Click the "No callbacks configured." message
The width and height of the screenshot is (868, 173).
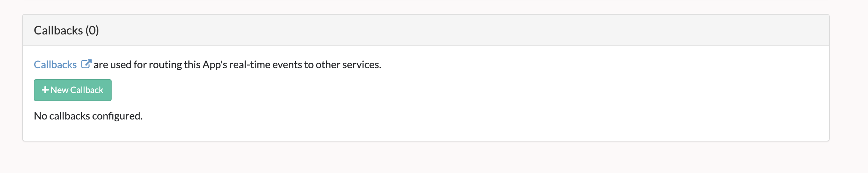88,116
